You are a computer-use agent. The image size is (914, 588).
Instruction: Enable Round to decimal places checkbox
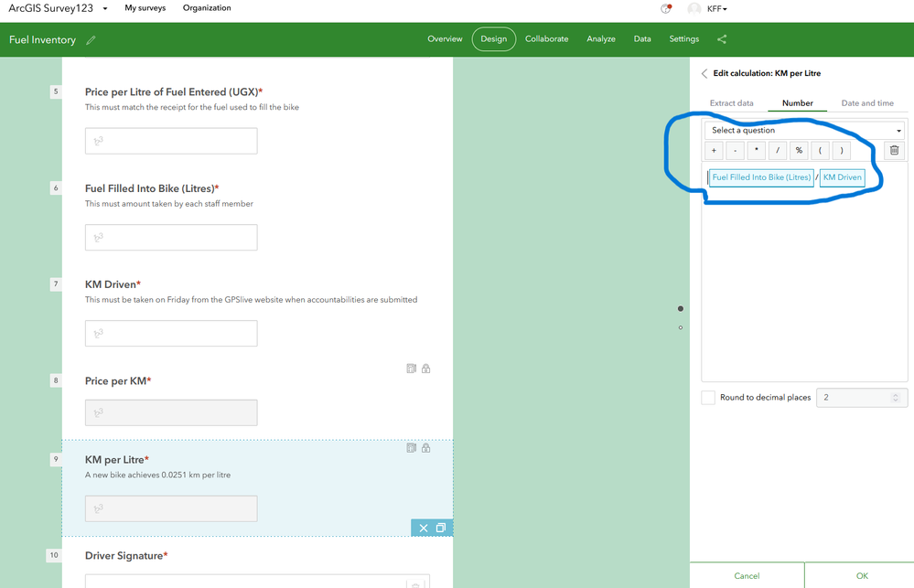708,398
